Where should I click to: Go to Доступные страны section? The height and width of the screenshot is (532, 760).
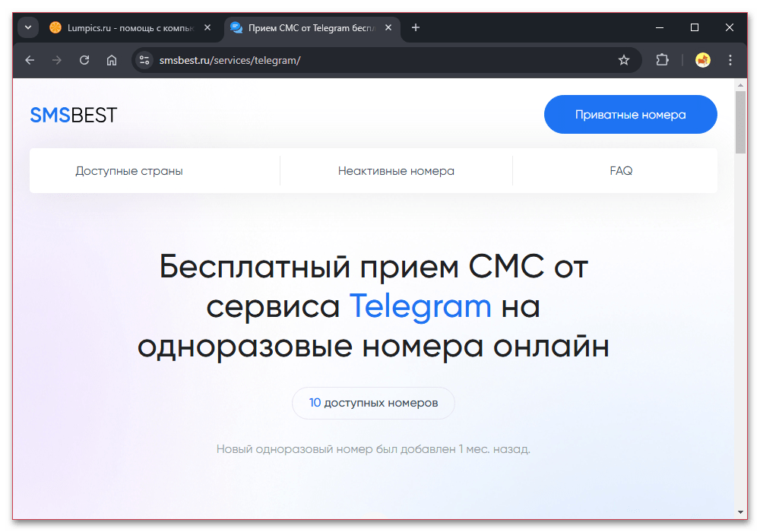pyautogui.click(x=129, y=171)
